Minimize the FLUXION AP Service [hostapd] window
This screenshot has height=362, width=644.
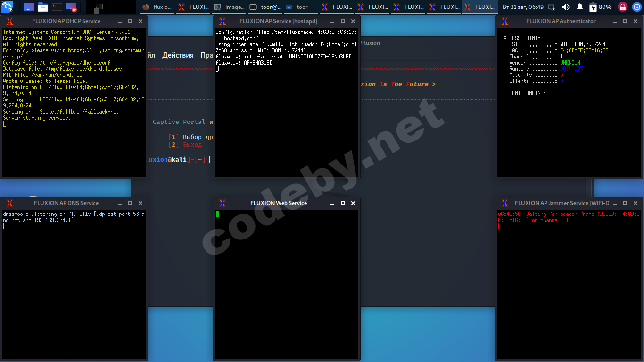pos(332,22)
